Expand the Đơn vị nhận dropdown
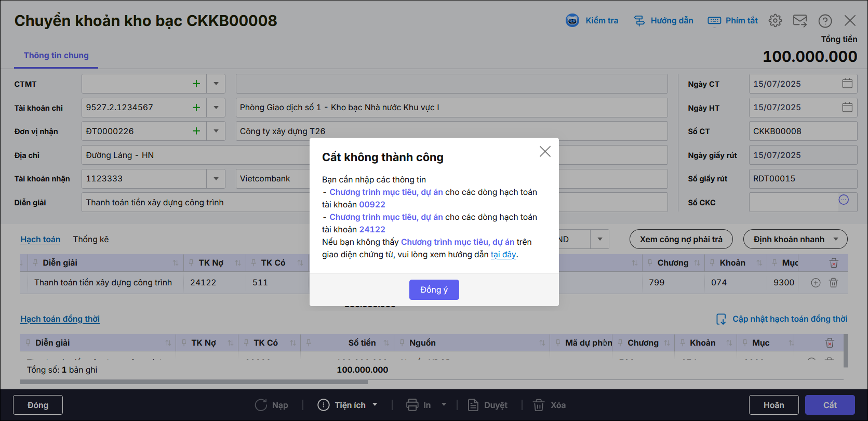 tap(216, 131)
